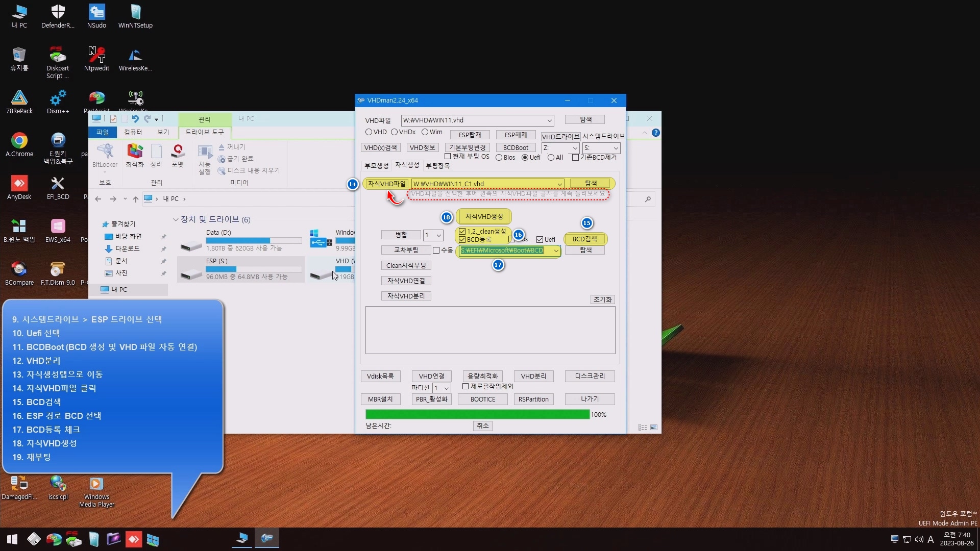
Task: Open the 시스템드라이브 S: dropdown
Action: pos(616,148)
